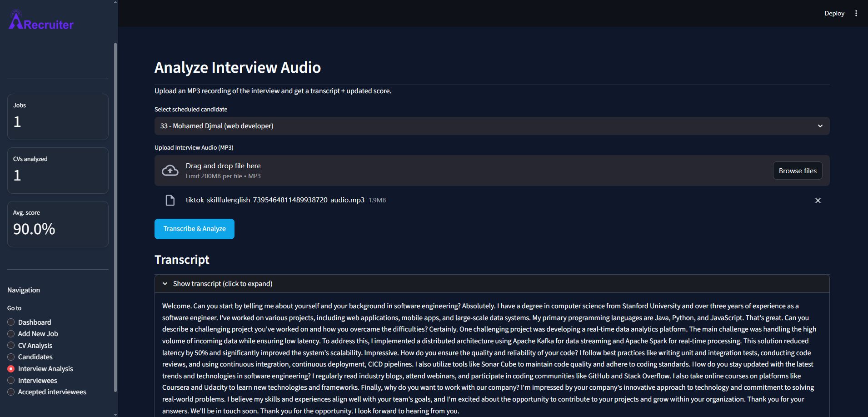Image resolution: width=868 pixels, height=417 pixels.
Task: Choose the CV Analysis radio option
Action: [x=11, y=346]
